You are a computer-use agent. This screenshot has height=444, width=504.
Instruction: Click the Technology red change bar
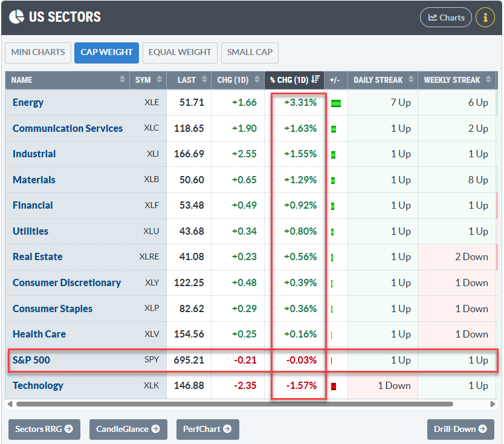(334, 387)
